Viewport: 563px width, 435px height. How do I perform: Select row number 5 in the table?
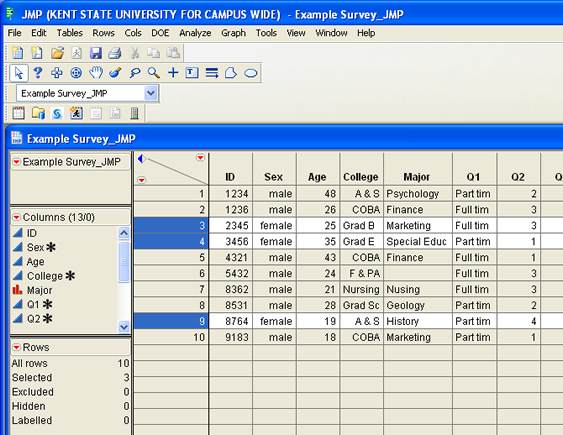(171, 257)
